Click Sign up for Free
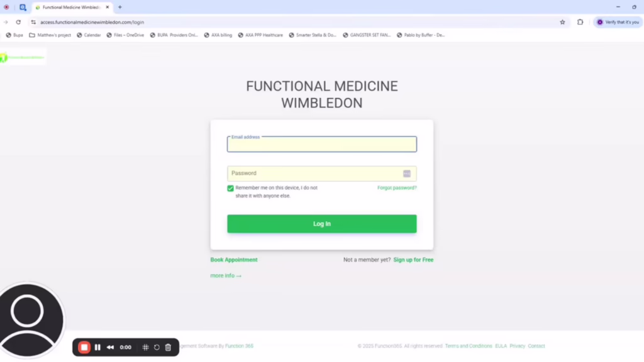This screenshot has width=644, height=362. pyautogui.click(x=413, y=260)
